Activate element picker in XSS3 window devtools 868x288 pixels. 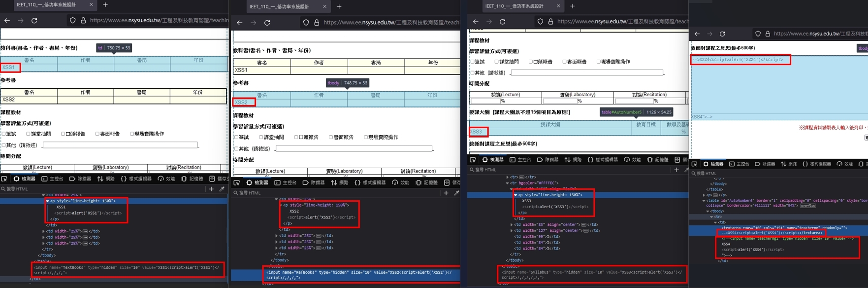pos(473,160)
